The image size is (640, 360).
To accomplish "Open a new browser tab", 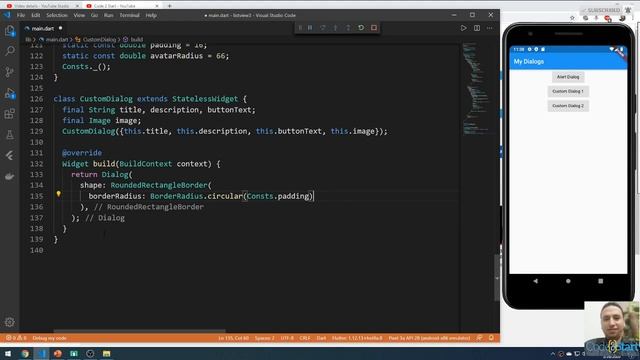I will click(x=169, y=6).
